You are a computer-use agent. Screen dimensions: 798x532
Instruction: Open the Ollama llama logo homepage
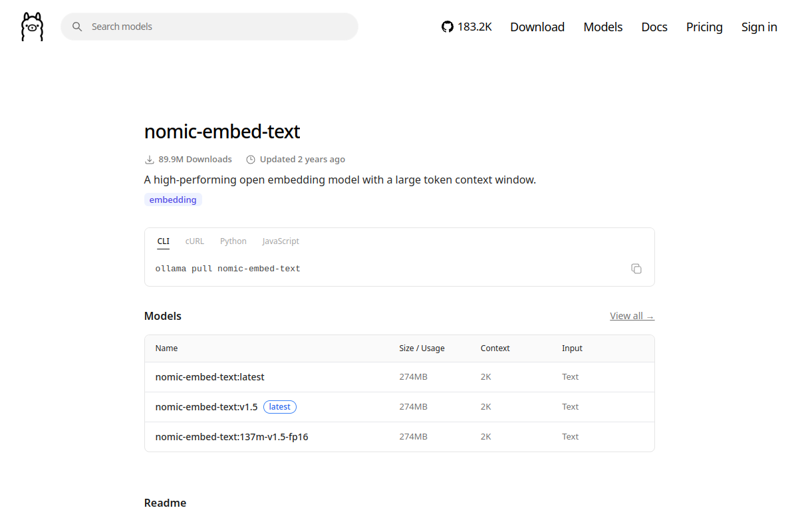32,27
